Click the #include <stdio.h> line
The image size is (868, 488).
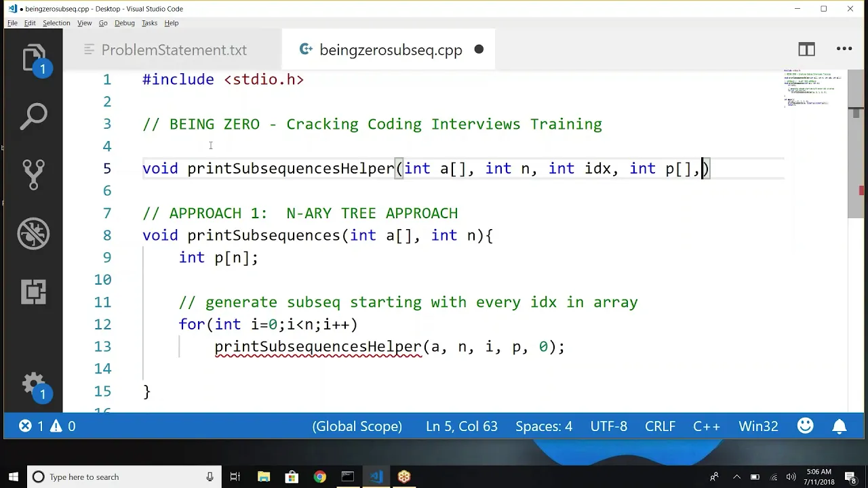pos(223,79)
